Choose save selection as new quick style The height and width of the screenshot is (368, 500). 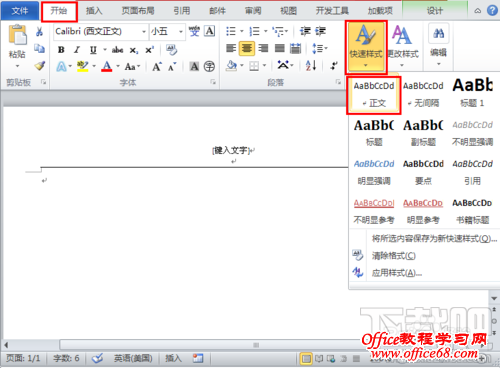[434, 239]
